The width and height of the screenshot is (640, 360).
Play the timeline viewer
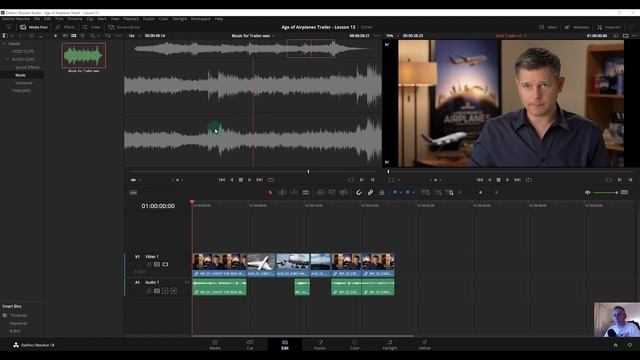(507, 180)
